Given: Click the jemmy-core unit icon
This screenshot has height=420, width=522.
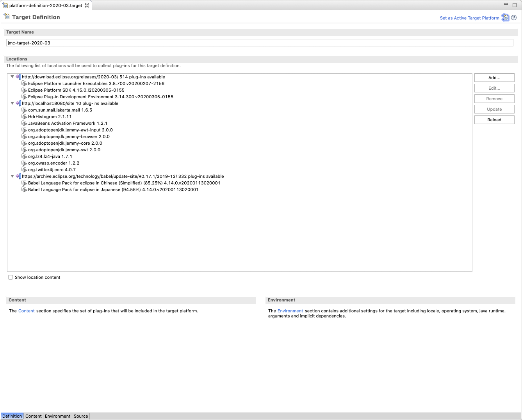Looking at the screenshot, I should click(24, 143).
